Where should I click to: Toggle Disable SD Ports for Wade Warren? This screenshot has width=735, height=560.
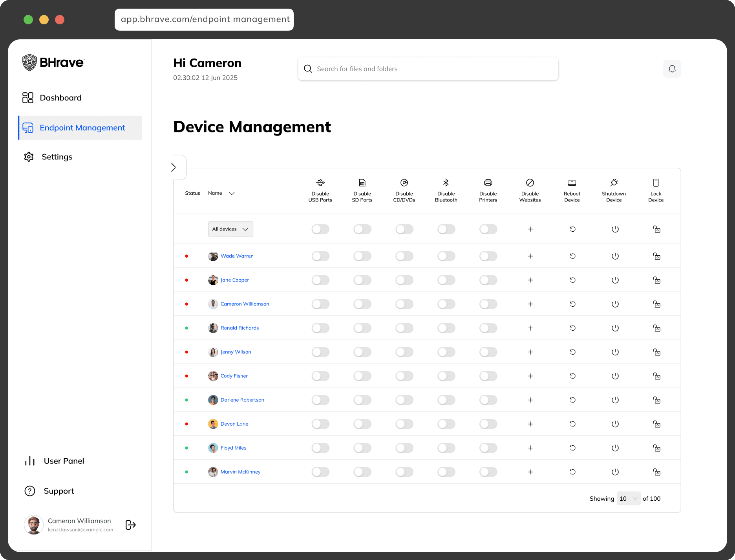[x=362, y=256]
